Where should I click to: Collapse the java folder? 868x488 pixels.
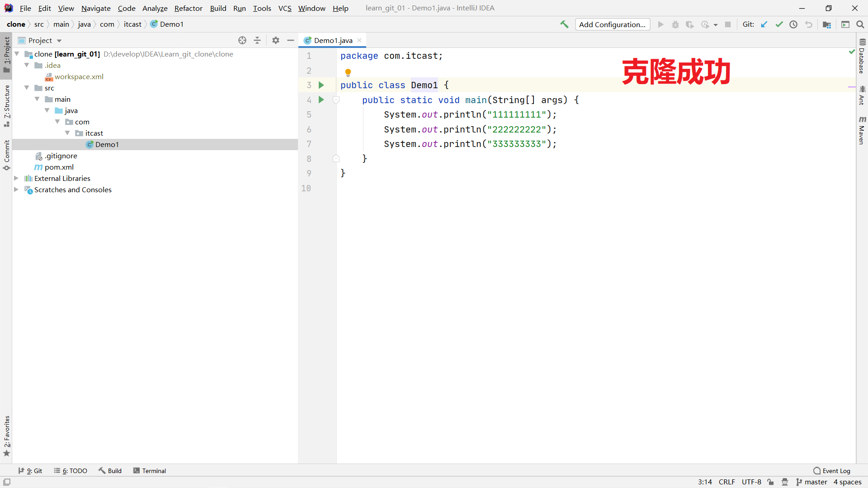[x=47, y=110]
